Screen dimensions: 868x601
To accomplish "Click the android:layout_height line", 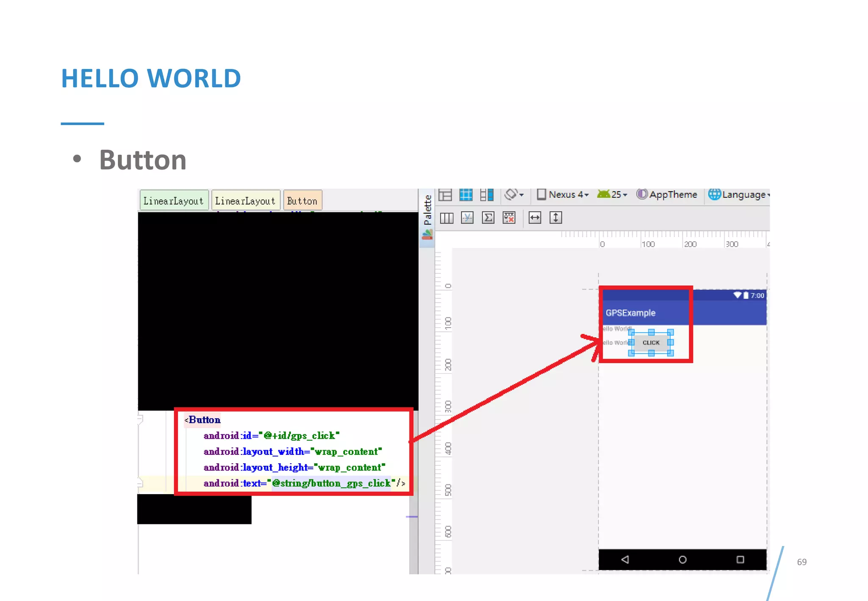I will coord(294,467).
